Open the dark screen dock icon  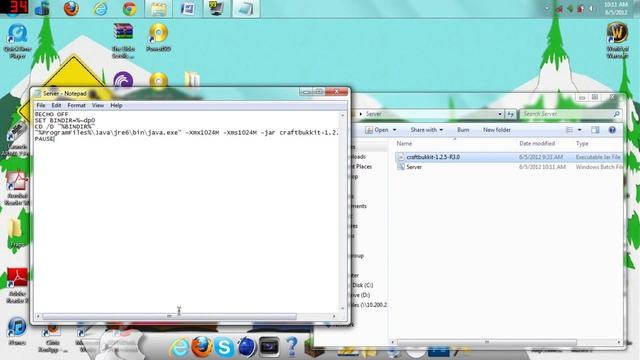(x=269, y=347)
